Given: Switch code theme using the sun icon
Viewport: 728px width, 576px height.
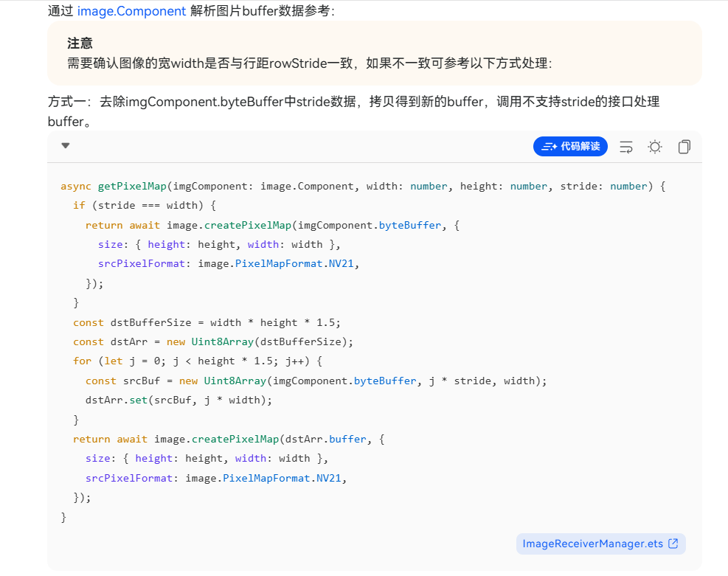Looking at the screenshot, I should [x=655, y=147].
